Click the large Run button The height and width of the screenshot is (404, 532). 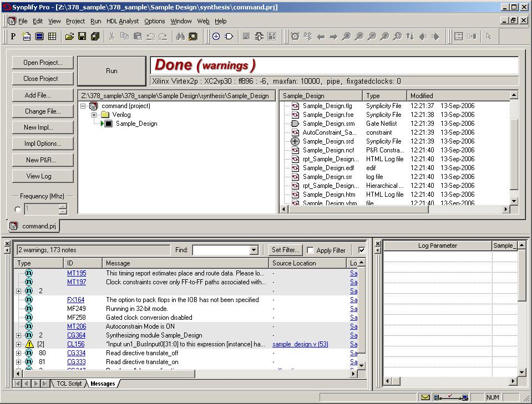coord(112,71)
